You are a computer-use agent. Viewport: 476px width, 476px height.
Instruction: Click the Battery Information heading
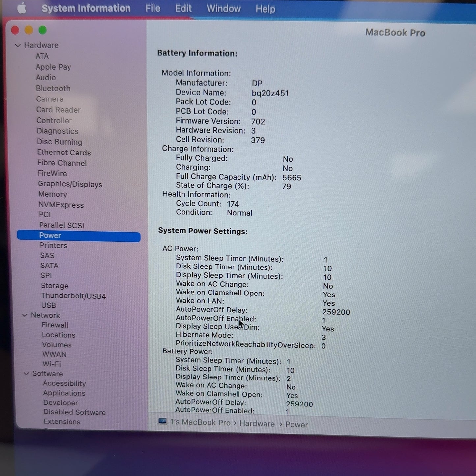click(197, 53)
